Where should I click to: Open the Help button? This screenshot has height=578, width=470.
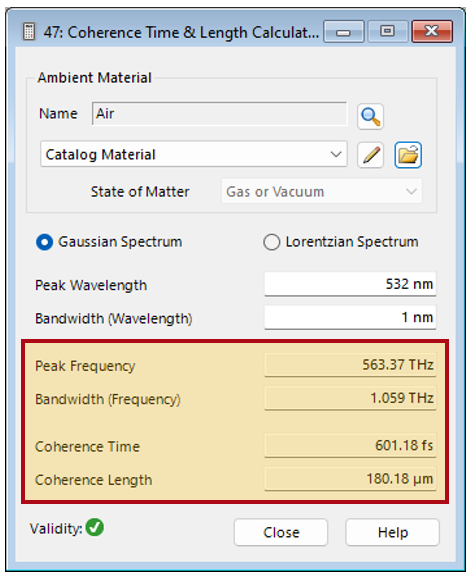[x=393, y=532]
